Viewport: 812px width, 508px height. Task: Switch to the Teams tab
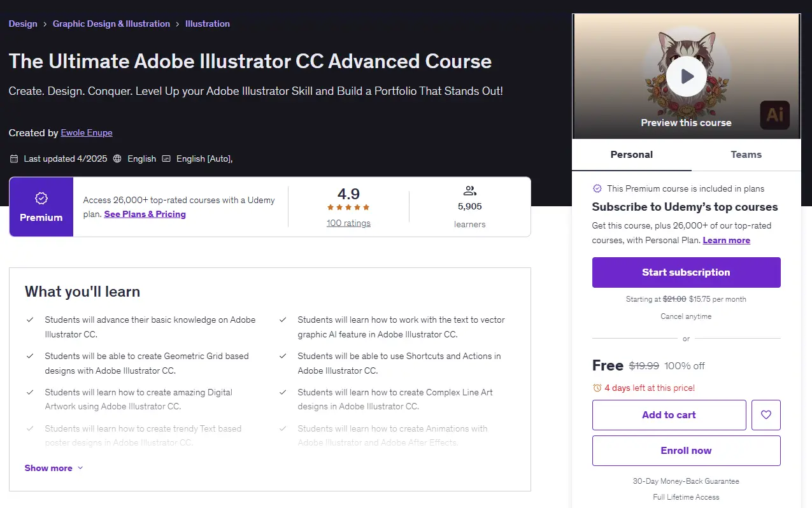[x=746, y=155]
